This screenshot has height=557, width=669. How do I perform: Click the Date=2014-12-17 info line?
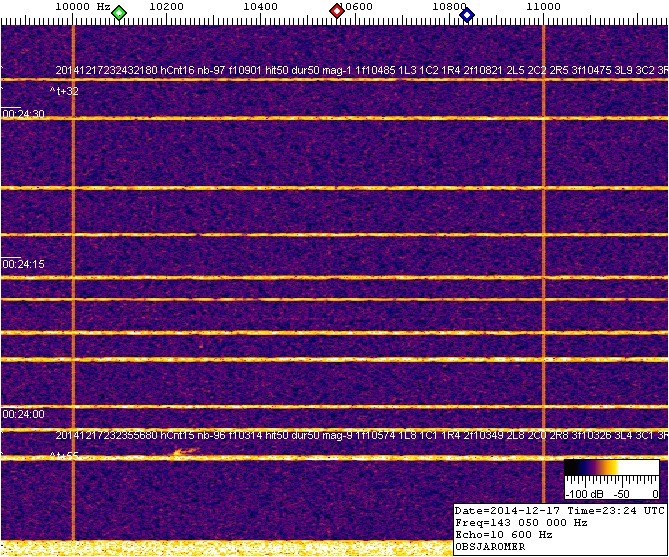tap(559, 510)
